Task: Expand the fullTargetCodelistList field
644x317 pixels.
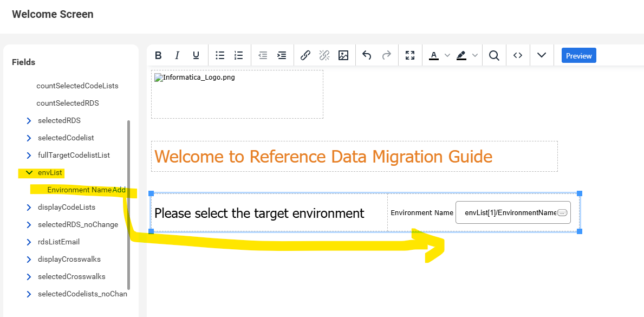Action: 29,156
